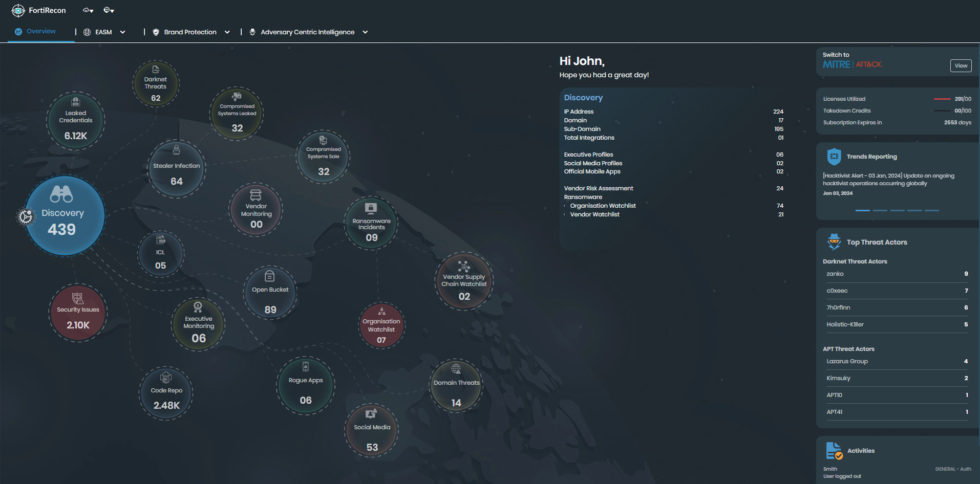980x484 pixels.
Task: Click the settings gear beside Discovery
Action: tap(26, 217)
